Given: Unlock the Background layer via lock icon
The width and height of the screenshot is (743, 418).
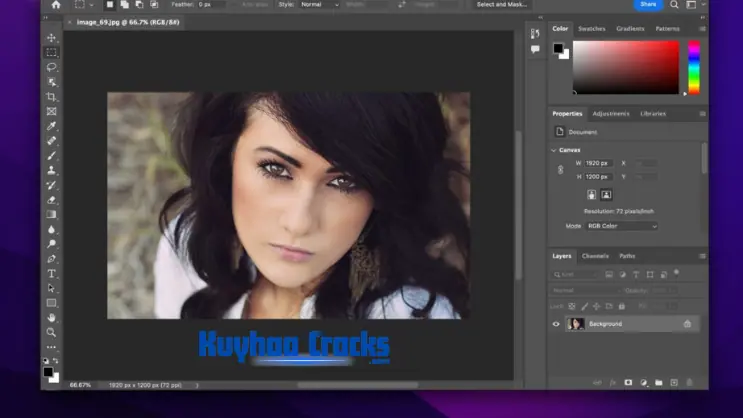Looking at the screenshot, I should click(687, 324).
